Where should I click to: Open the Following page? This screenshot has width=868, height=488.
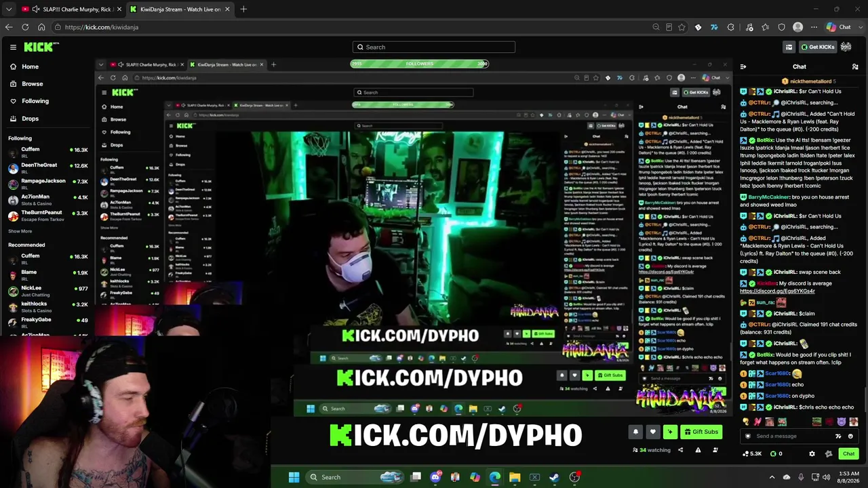tap(35, 101)
